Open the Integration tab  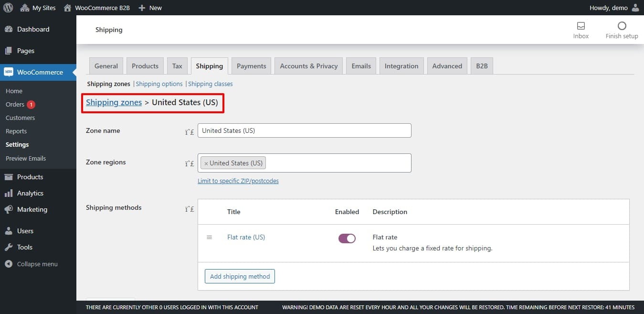click(401, 66)
